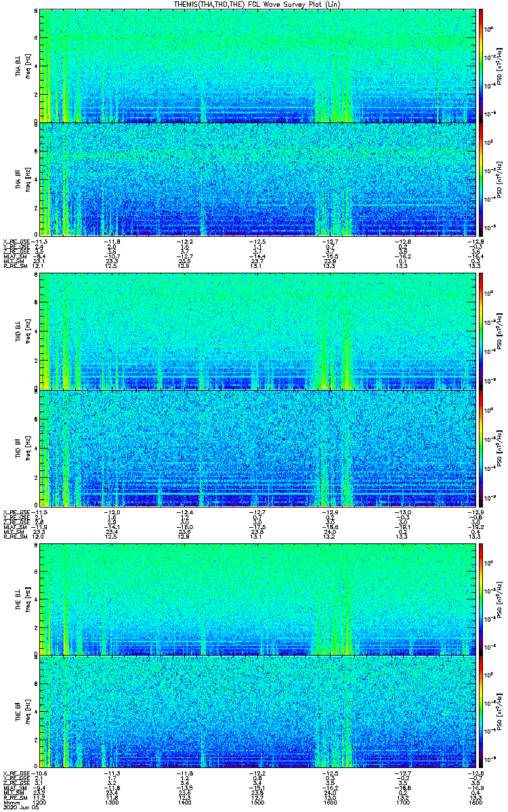Image resolution: width=508 pixels, height=812 pixels.
Task: Click the 1400 time tick label
Action: (184, 802)
